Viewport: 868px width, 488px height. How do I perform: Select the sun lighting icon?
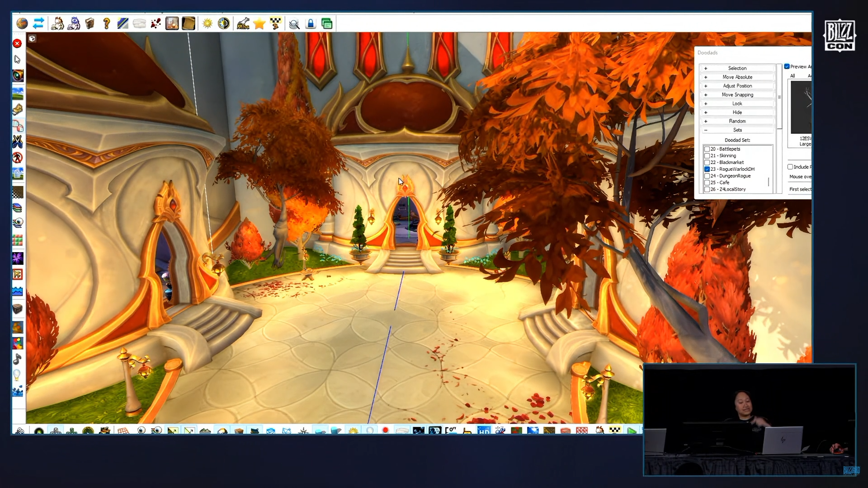pos(208,23)
